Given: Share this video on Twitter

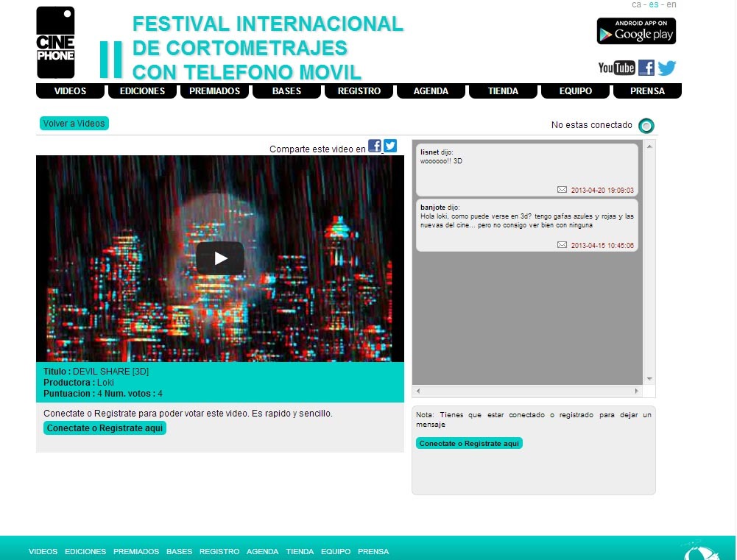Looking at the screenshot, I should pos(390,146).
